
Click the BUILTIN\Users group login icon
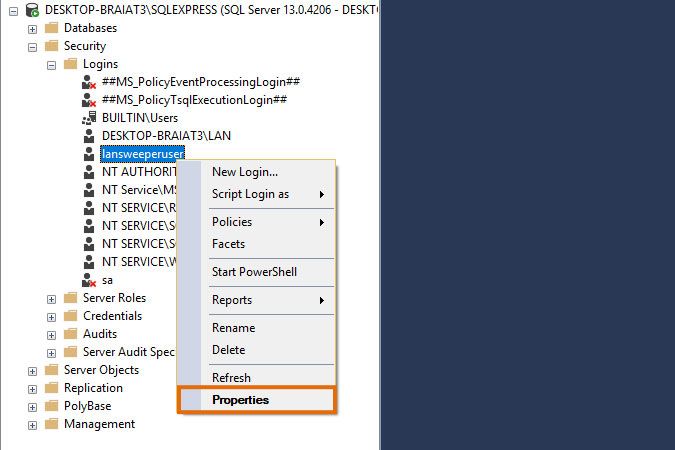(x=89, y=118)
